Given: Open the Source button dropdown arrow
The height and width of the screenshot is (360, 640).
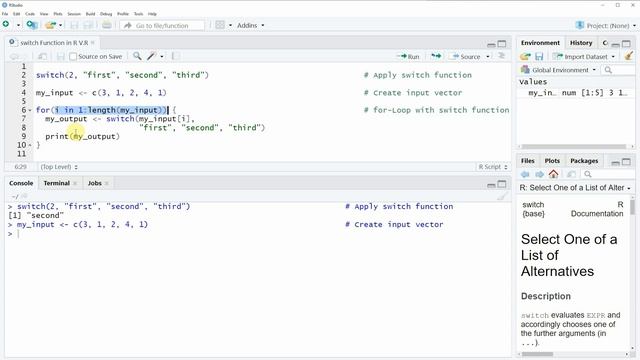Looking at the screenshot, I should point(488,57).
